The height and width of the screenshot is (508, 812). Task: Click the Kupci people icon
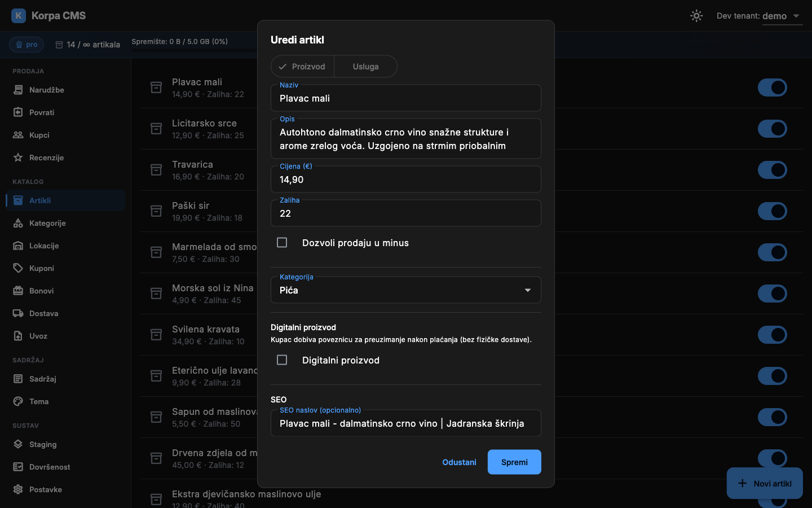click(18, 135)
